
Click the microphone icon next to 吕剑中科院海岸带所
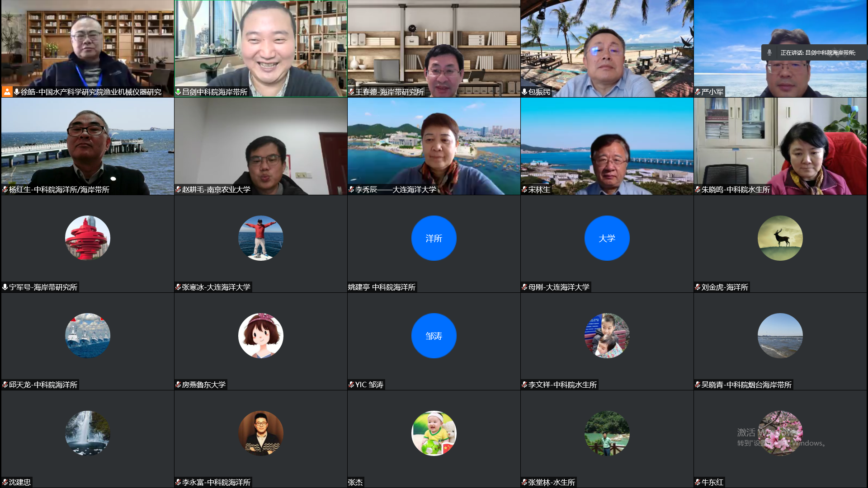point(179,92)
